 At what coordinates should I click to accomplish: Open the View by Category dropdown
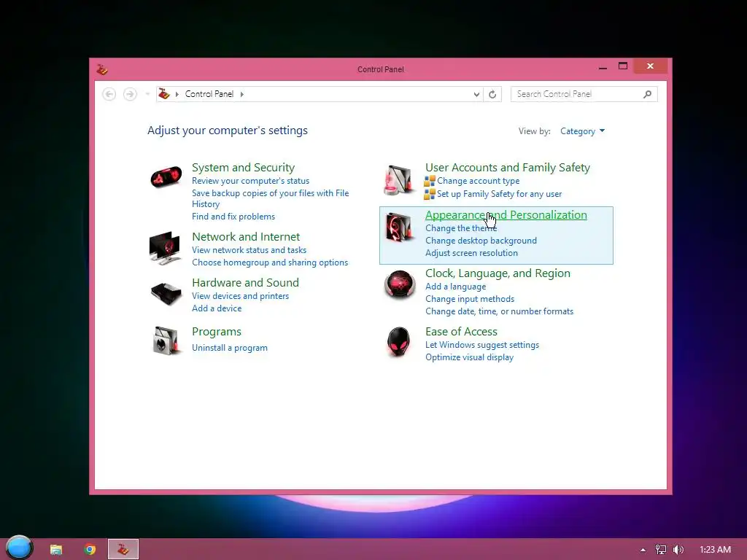tap(582, 131)
